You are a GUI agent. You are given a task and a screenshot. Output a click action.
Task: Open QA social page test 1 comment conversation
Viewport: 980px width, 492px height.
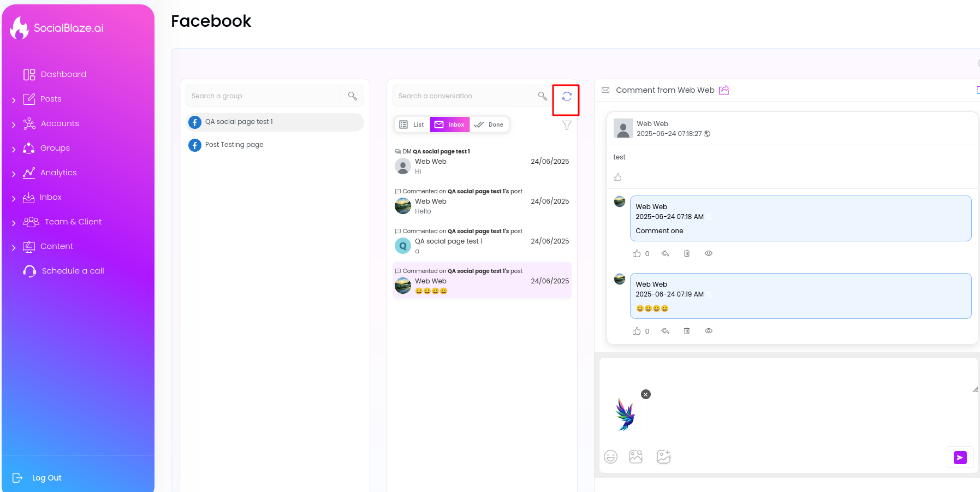pyautogui.click(x=482, y=241)
